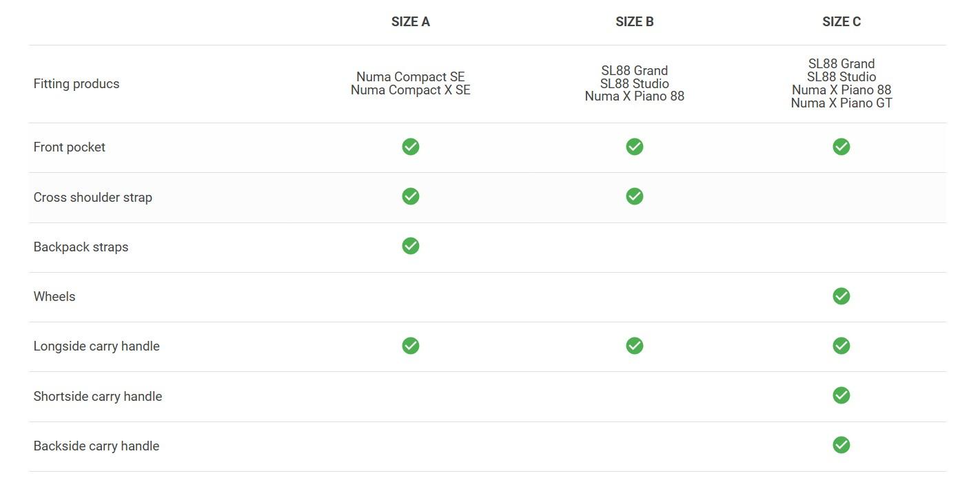Click Size C Backside carry handle checkmark
980x500 pixels.
pyautogui.click(x=841, y=445)
